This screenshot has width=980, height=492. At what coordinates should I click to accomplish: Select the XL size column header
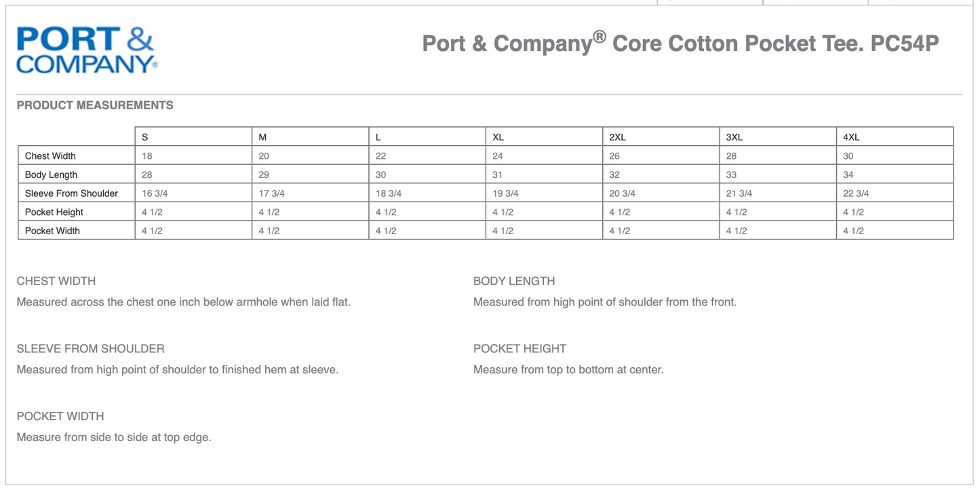tap(498, 137)
